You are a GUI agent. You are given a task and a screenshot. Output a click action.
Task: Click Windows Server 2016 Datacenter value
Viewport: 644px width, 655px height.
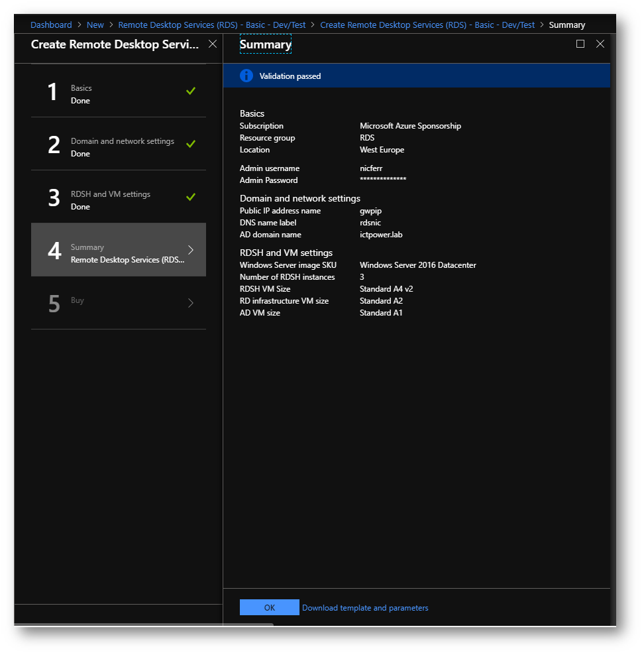pyautogui.click(x=418, y=265)
